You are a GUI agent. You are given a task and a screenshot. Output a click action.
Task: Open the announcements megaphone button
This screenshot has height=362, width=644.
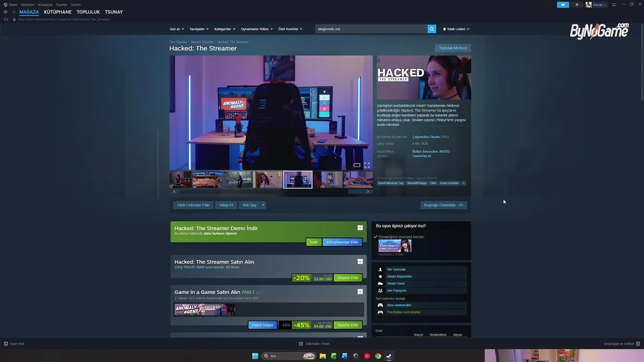pyautogui.click(x=562, y=5)
